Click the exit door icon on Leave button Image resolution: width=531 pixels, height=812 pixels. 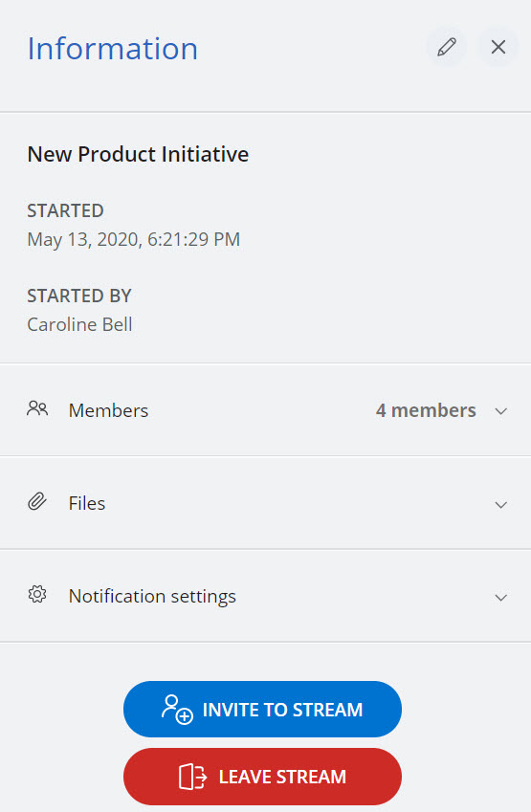192,777
